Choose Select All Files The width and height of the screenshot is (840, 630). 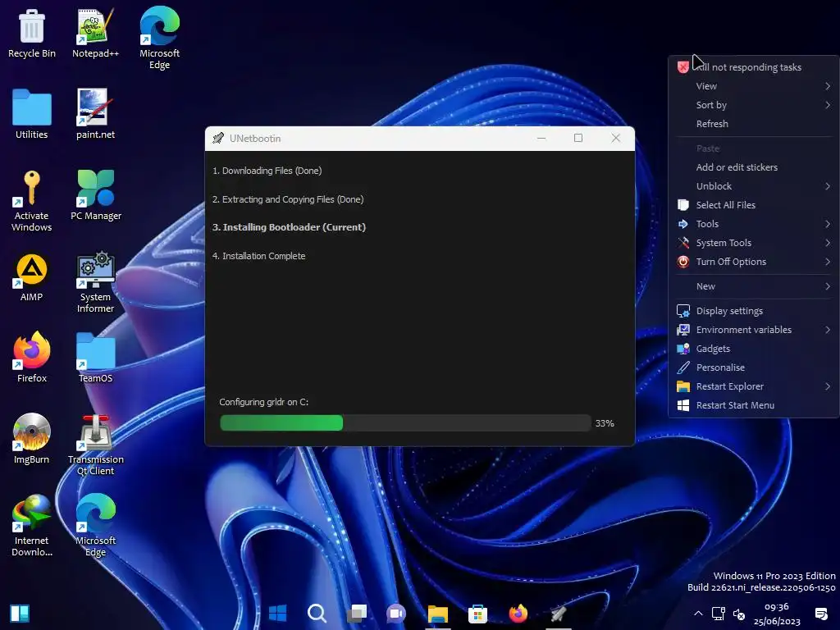(755, 205)
